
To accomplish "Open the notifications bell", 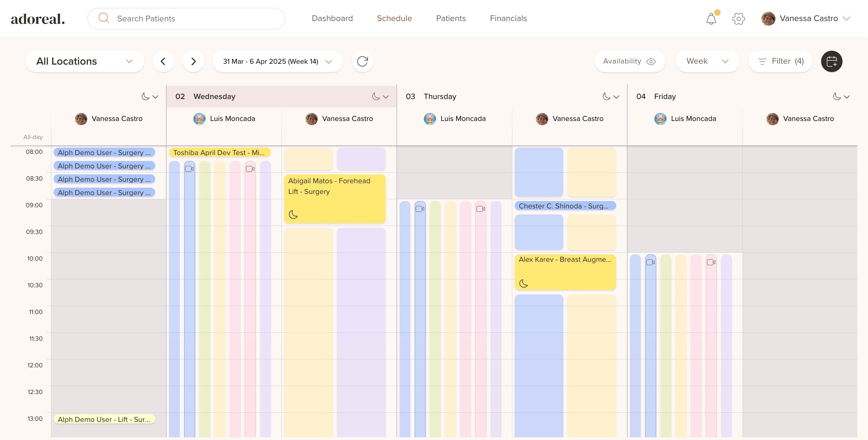I will point(711,19).
